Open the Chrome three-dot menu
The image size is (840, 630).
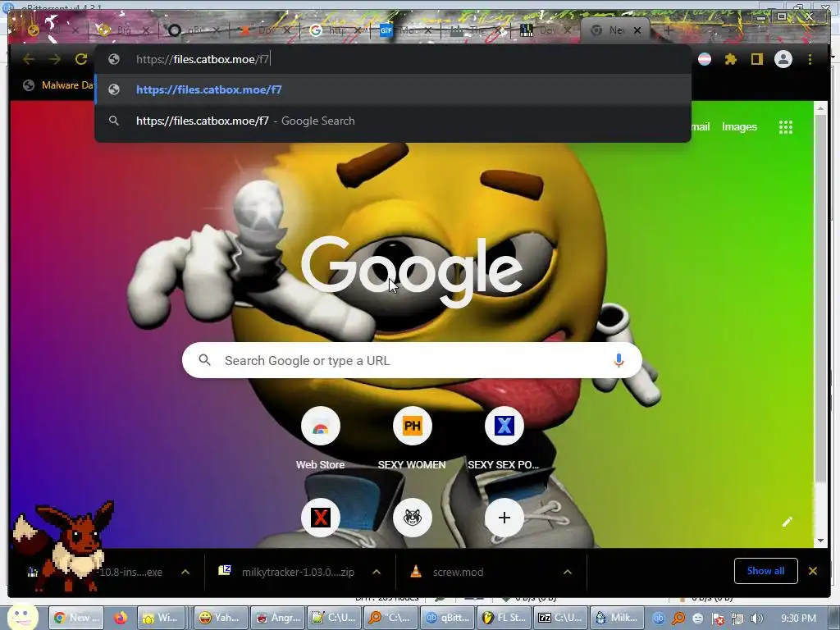[x=810, y=59]
